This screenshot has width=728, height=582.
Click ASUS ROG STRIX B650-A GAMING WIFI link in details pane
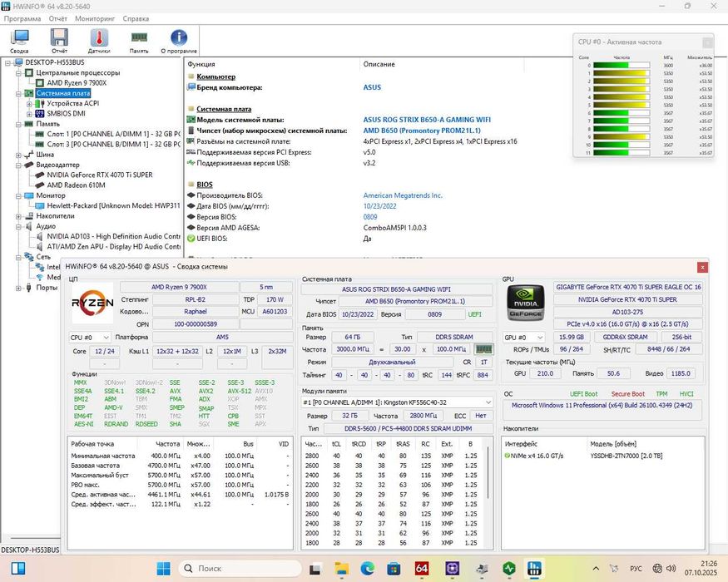pos(427,120)
